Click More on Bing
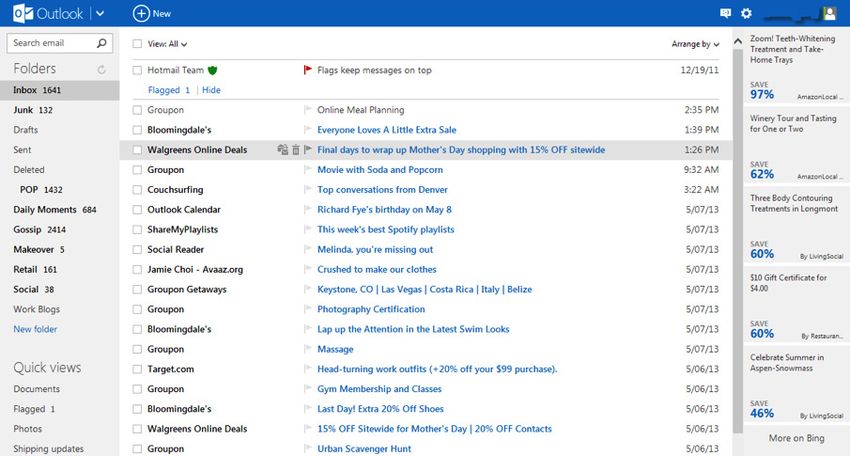The width and height of the screenshot is (850, 456). point(796,438)
